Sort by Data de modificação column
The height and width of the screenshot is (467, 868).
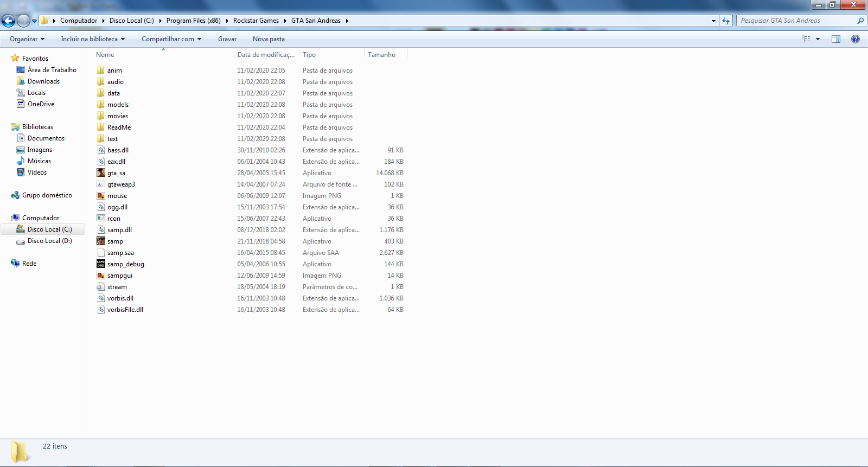pos(266,54)
